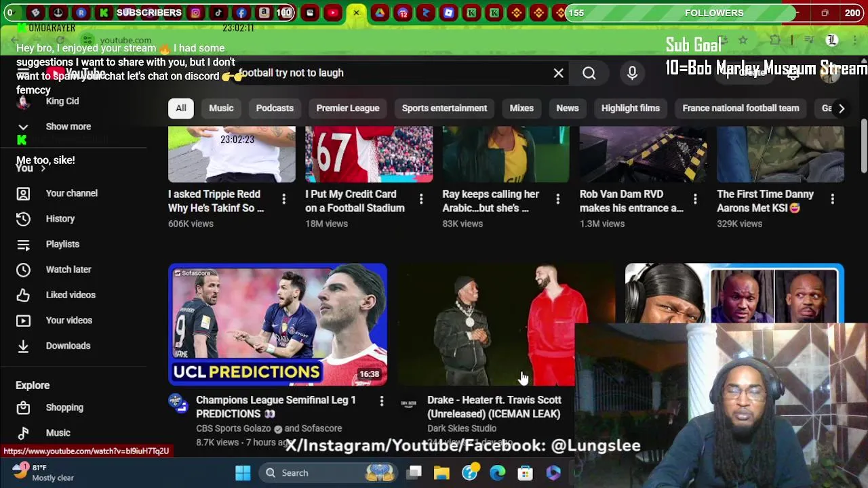Open I asked Trippie Redd video title
Image resolution: width=868 pixels, height=488 pixels.
click(x=216, y=201)
